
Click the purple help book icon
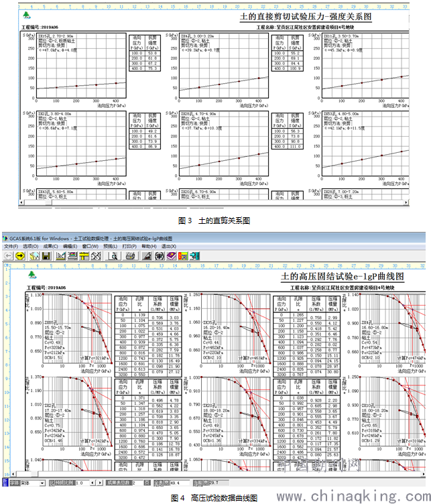[171, 256]
